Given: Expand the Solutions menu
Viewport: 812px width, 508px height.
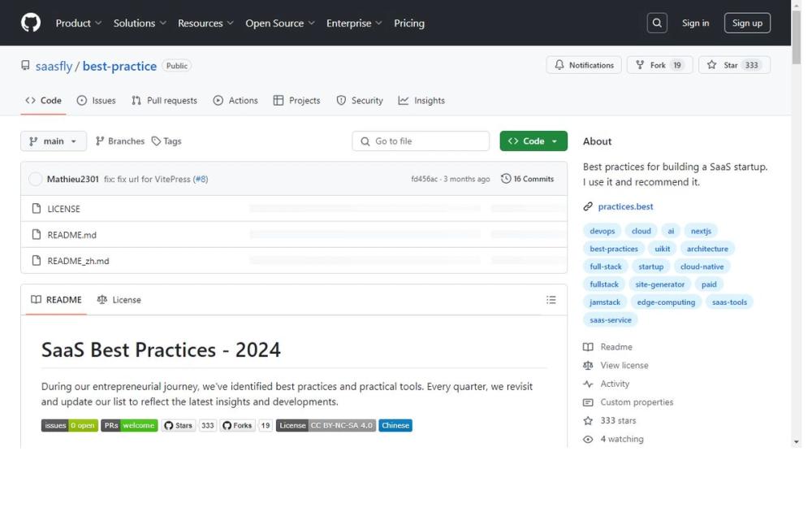Looking at the screenshot, I should 140,23.
